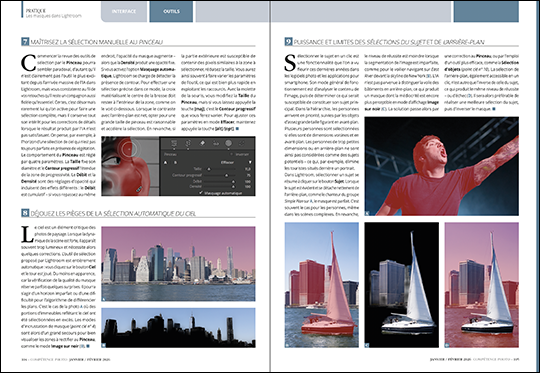Image resolution: width=540 pixels, height=373 pixels.
Task: Open the singer with red mask photo
Action: click(x=442, y=166)
